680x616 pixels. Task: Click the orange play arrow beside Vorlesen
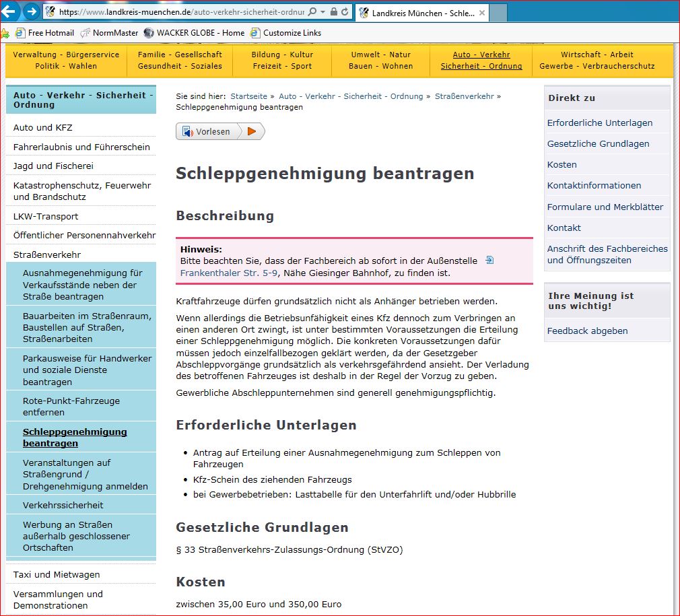coord(252,131)
